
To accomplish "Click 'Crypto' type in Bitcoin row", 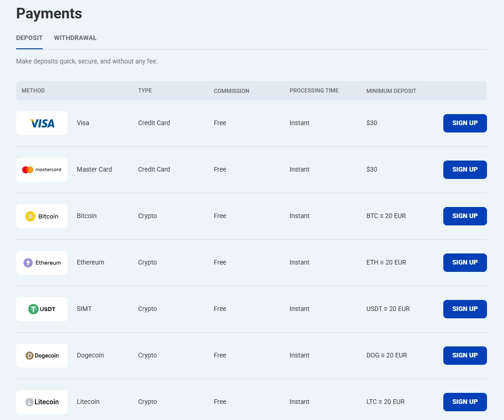I will point(148,216).
